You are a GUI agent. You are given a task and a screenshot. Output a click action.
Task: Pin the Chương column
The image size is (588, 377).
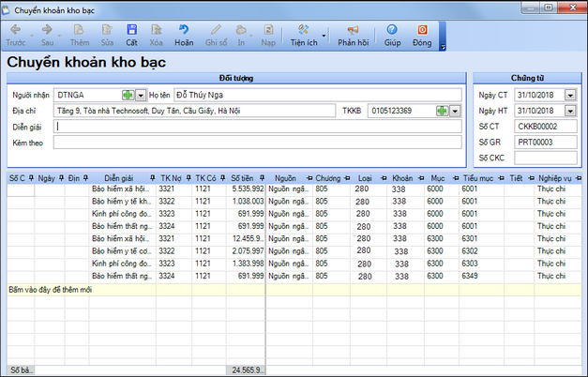click(x=347, y=178)
